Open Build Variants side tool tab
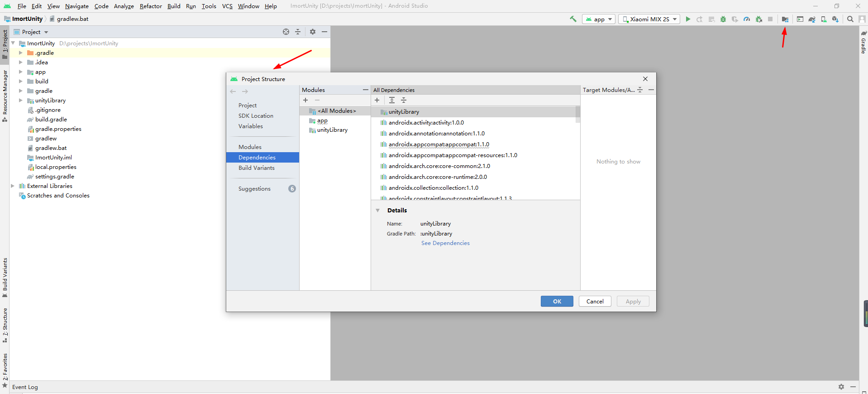This screenshot has height=394, width=868. pos(5,278)
